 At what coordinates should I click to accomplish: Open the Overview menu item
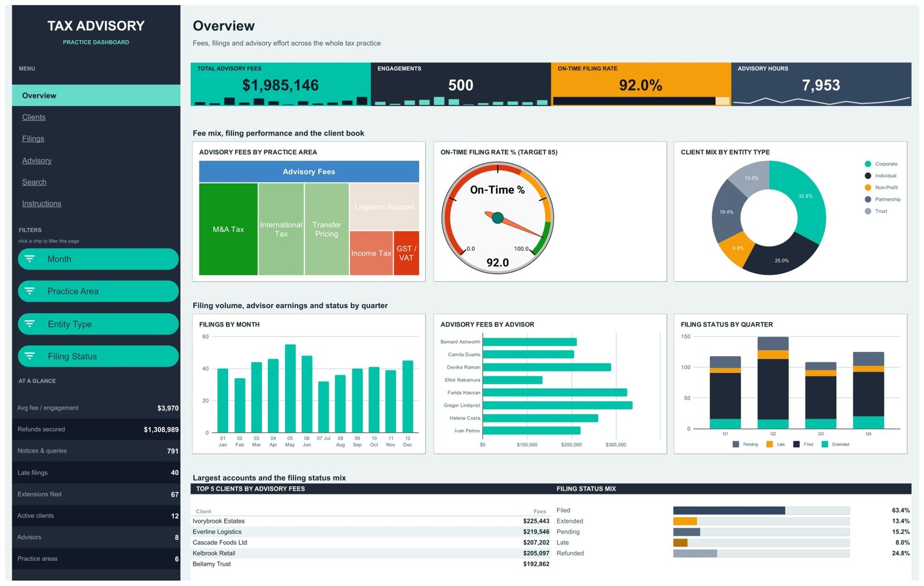96,95
